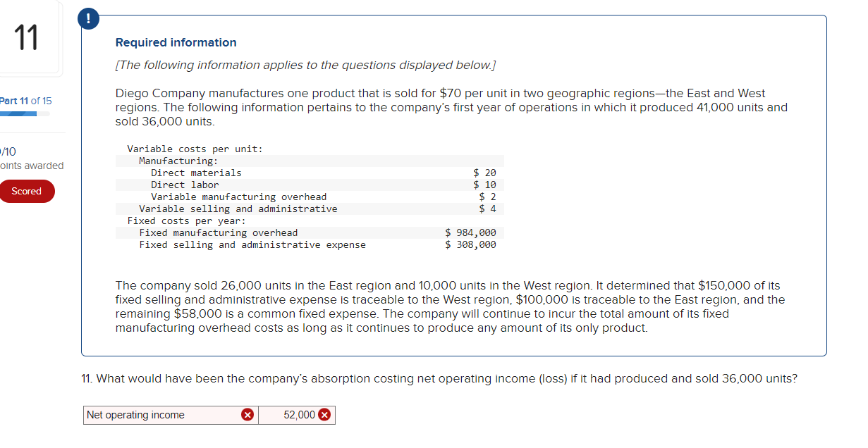
Task: Click the variable costs data table
Action: pos(310,196)
